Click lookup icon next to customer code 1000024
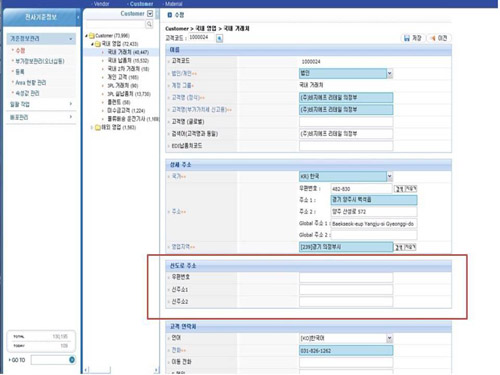This screenshot has width=500, height=375. pos(219,38)
